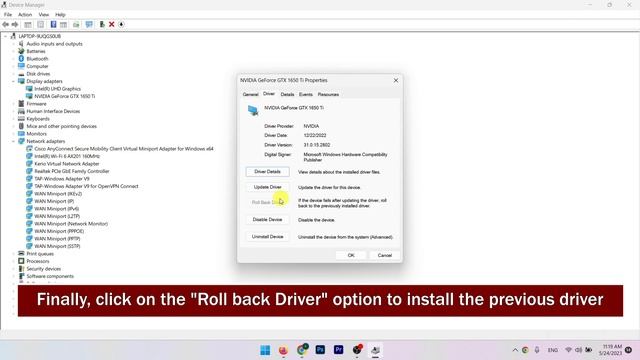Expand the Disk drives category
Viewport: 640px width, 360px height.
13,74
